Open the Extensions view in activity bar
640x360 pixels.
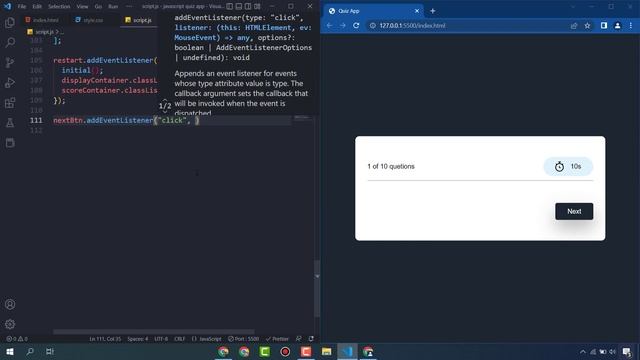(x=10, y=102)
